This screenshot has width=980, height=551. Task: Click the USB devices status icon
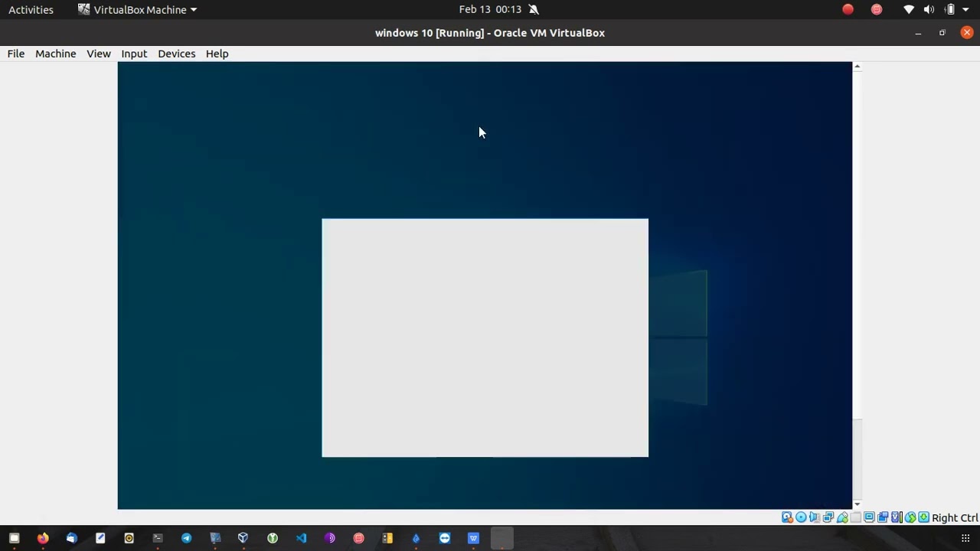(x=842, y=517)
